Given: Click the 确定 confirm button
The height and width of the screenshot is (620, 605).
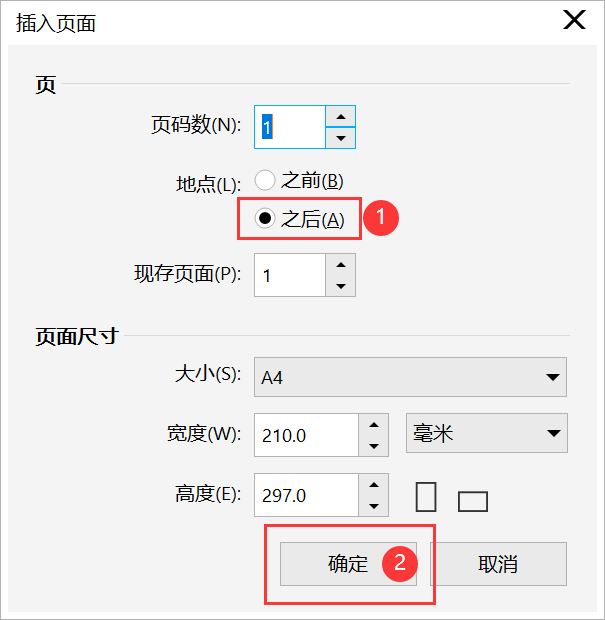Looking at the screenshot, I should point(348,564).
